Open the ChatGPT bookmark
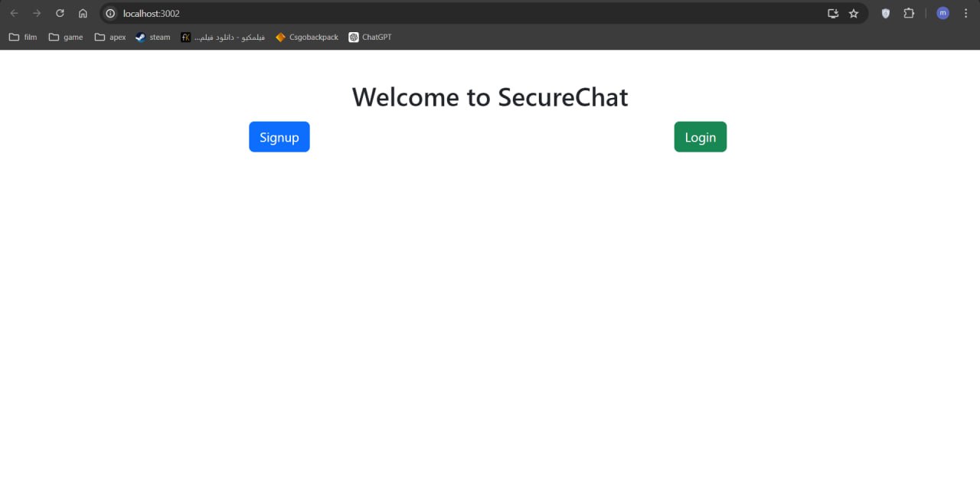 click(371, 37)
